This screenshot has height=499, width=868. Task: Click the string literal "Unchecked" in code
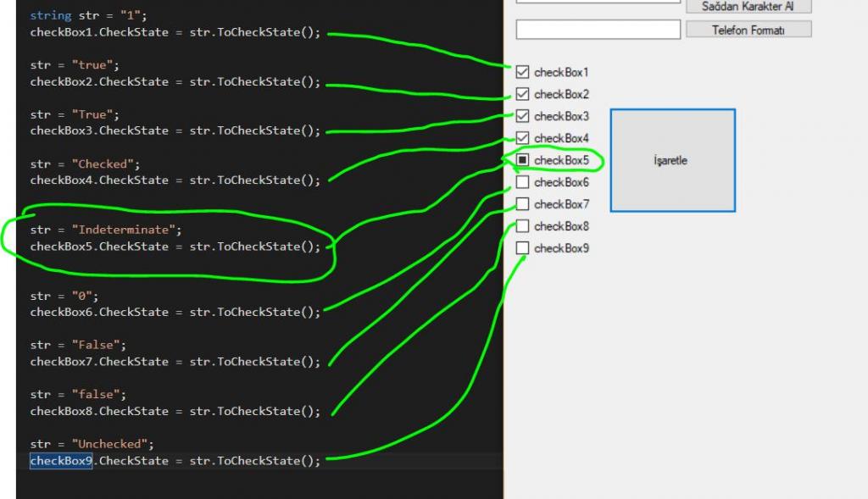coord(109,444)
